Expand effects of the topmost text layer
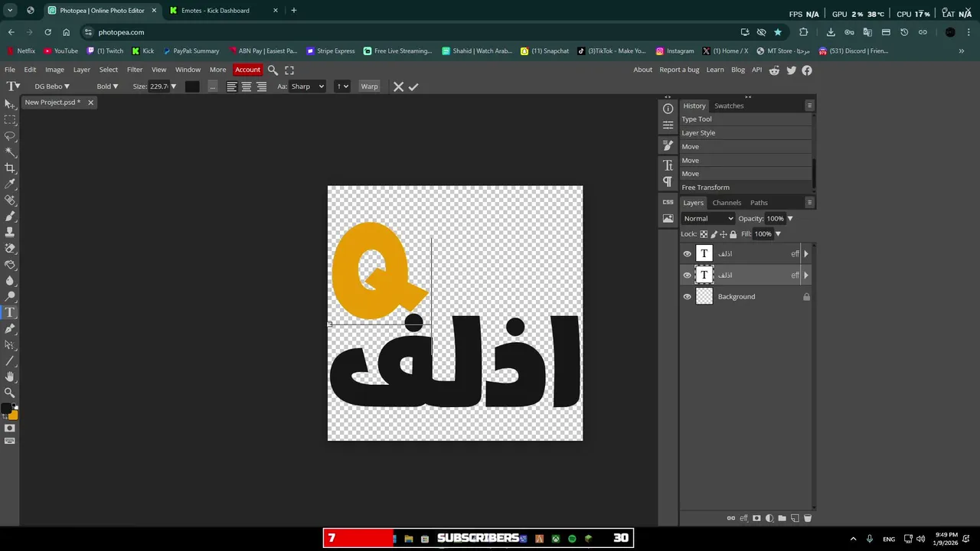This screenshot has width=980, height=551. click(x=805, y=254)
